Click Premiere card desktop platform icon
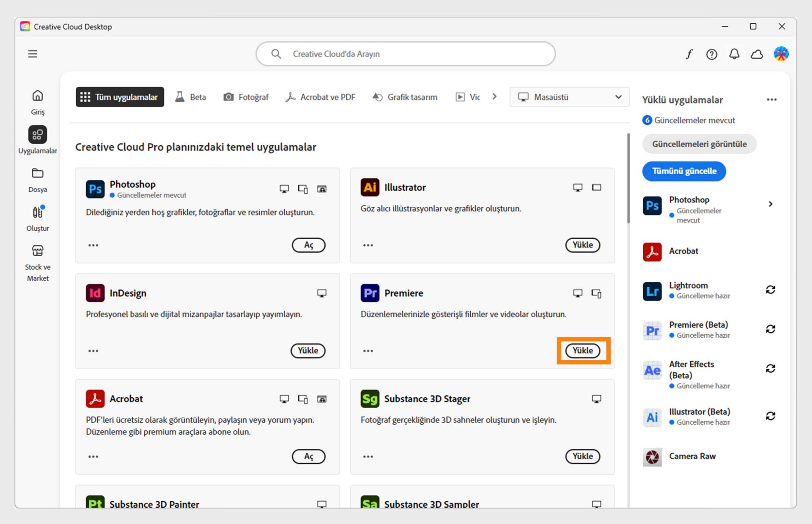 click(x=578, y=293)
